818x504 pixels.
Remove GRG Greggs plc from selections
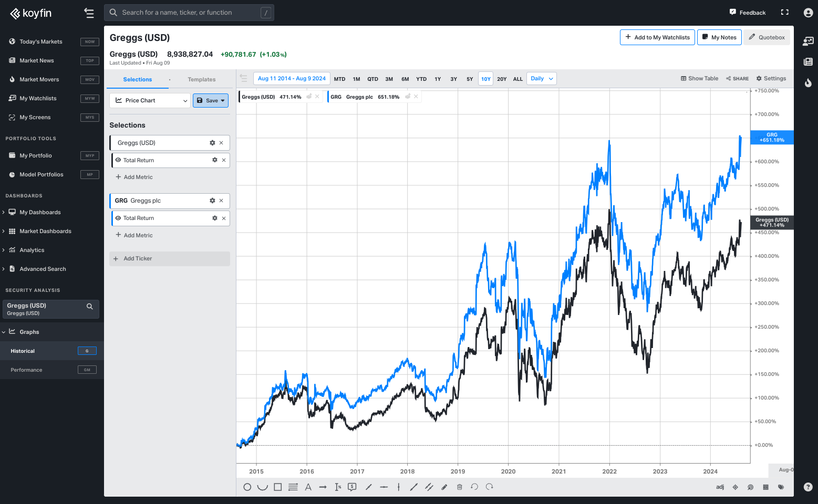click(221, 201)
